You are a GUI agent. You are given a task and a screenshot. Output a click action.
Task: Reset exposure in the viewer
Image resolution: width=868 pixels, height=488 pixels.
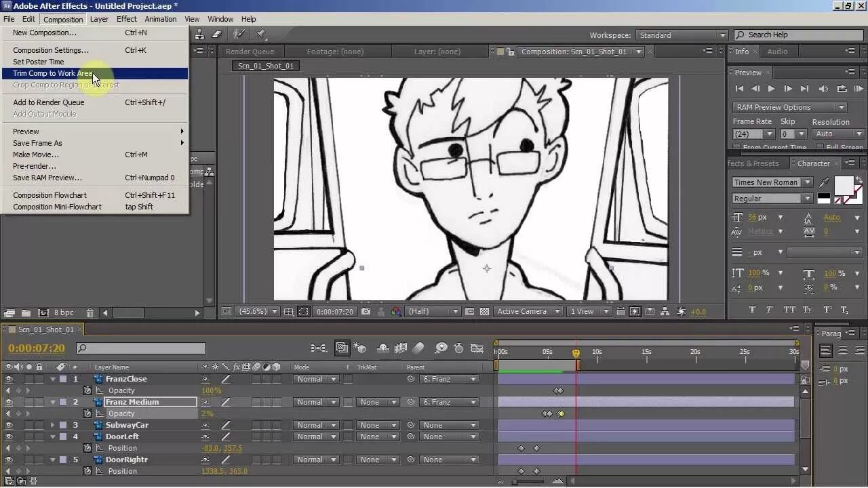[680, 312]
